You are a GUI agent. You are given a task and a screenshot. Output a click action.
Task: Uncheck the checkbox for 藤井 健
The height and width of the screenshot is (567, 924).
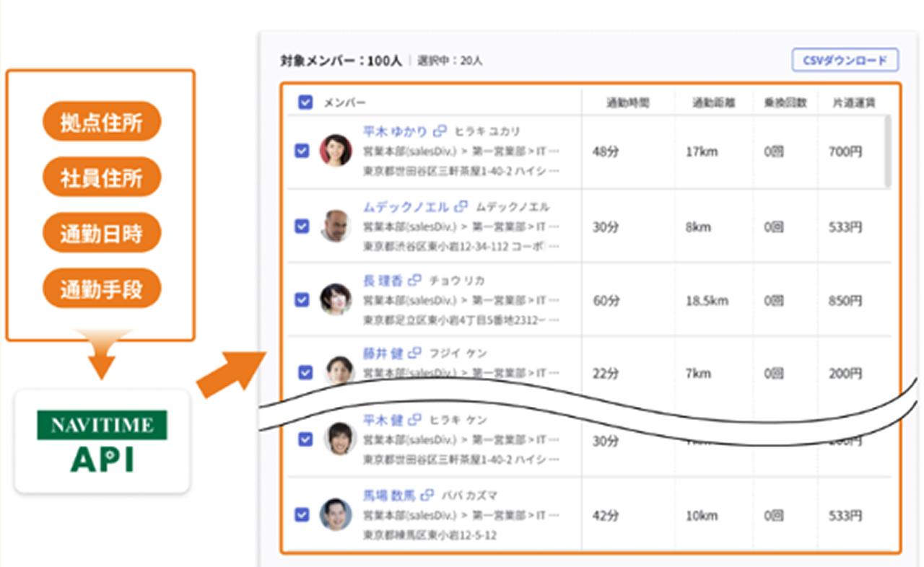pos(305,372)
